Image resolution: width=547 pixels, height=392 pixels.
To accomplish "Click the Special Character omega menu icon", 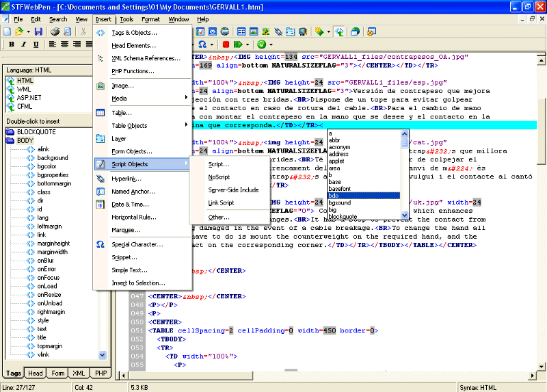I will click(101, 244).
